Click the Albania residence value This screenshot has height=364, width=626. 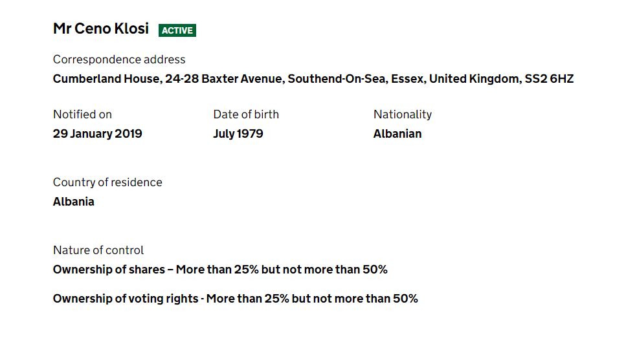tap(74, 202)
